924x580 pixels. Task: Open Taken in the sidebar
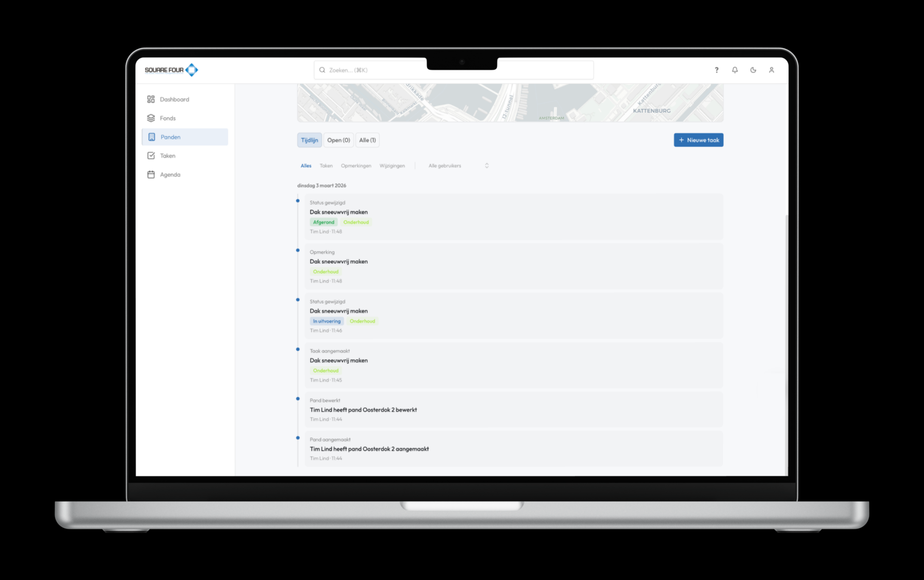pyautogui.click(x=185, y=156)
